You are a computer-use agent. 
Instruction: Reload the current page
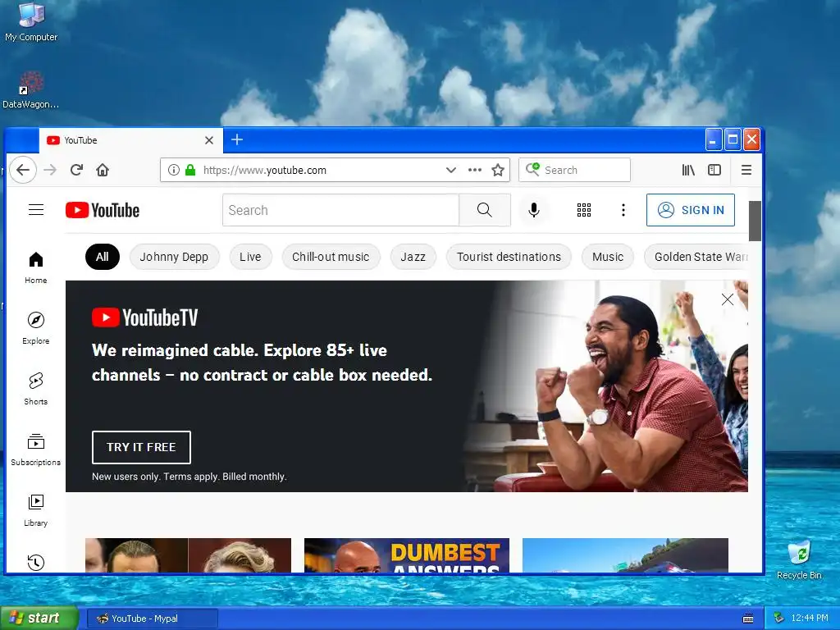(x=76, y=170)
